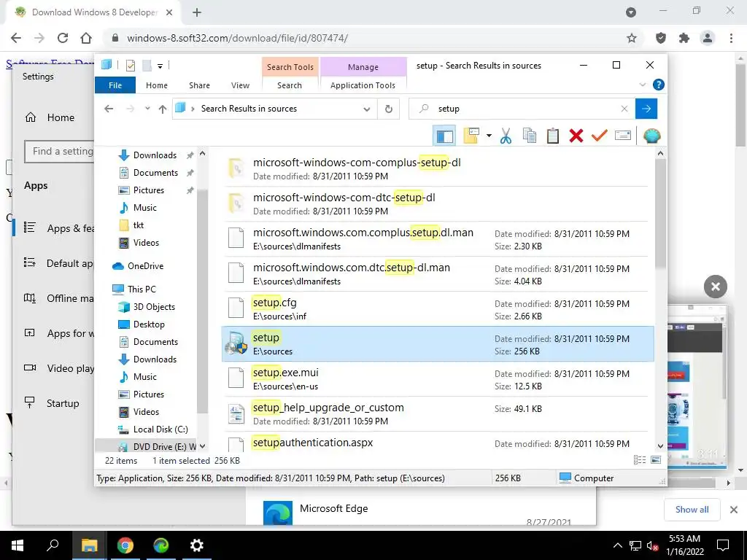Select the microsoft-windows-com-dtc-setup-dl folder
This screenshot has height=560, width=747.
pyautogui.click(x=438, y=204)
